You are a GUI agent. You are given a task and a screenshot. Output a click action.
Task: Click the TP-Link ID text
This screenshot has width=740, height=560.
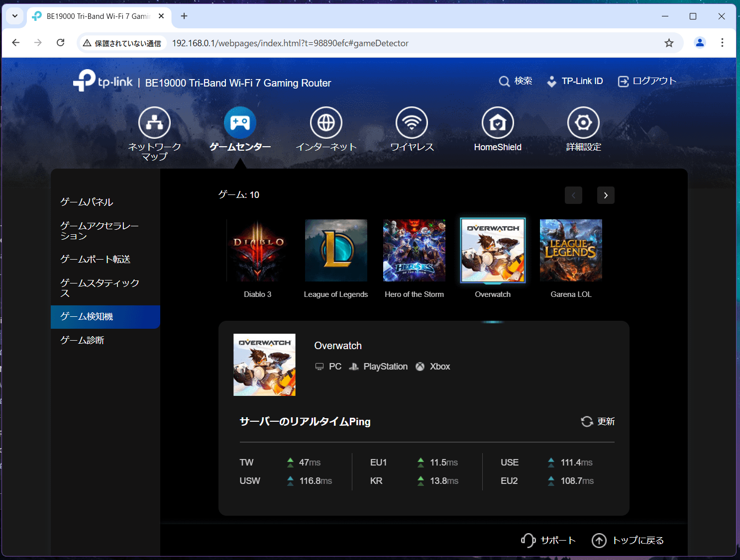coord(582,81)
